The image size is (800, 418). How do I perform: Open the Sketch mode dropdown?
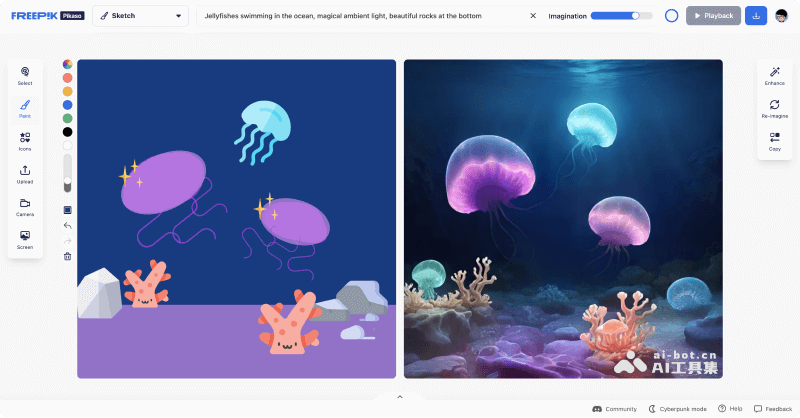140,16
